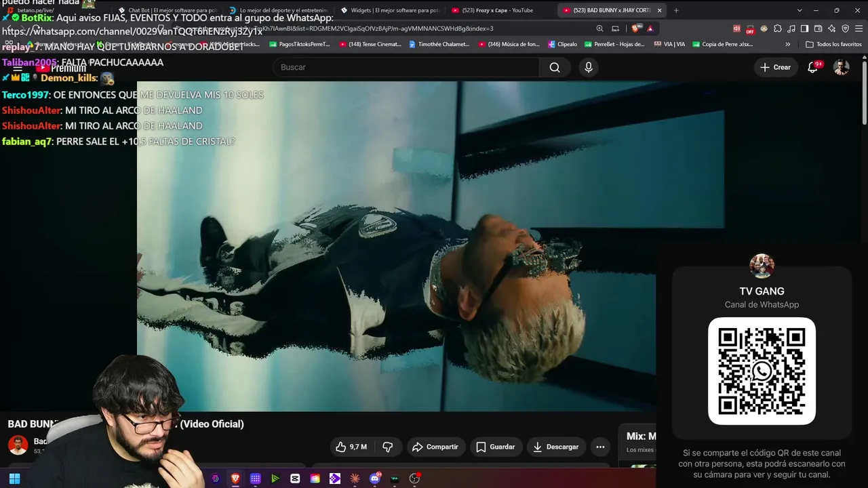Open the Todos los favoritos folder

click(x=833, y=44)
